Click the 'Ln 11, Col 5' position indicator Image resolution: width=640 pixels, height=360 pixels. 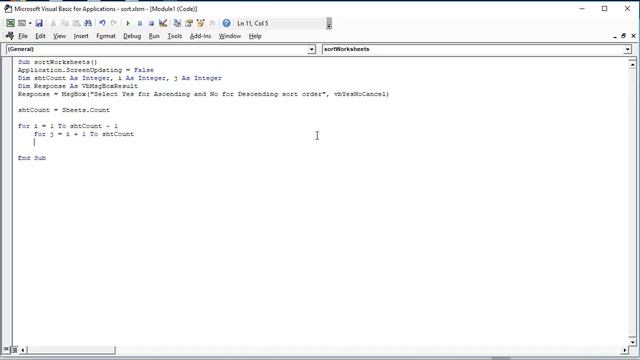[x=253, y=23]
